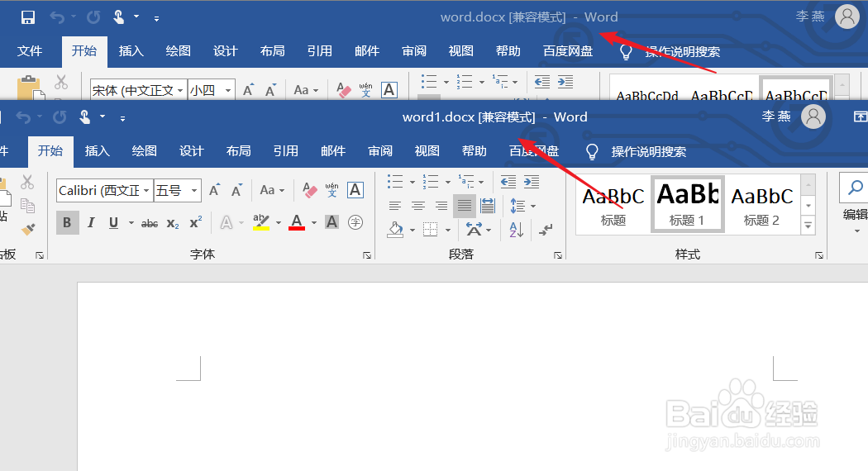This screenshot has height=471, width=868.
Task: Click Copy icon in word1.docx window
Action: coord(27,206)
